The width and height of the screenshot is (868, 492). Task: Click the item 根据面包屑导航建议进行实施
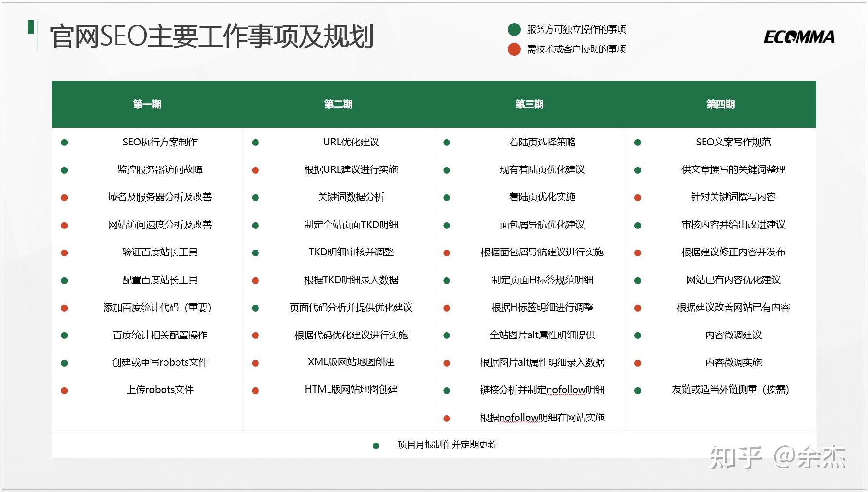coord(542,252)
